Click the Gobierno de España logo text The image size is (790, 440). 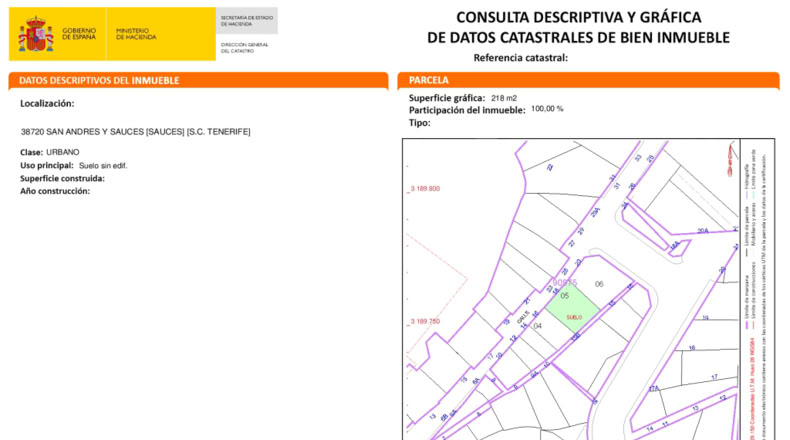(79, 34)
